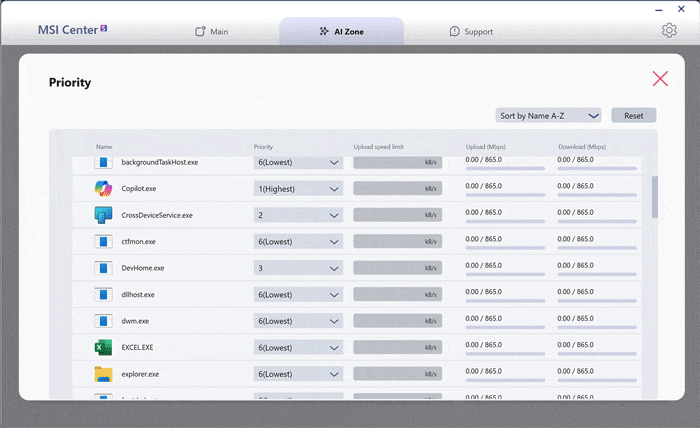Switch to the Main tab

212,32
